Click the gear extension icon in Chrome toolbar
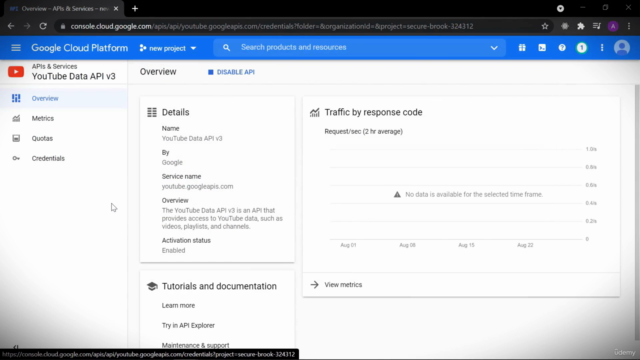Image resolution: width=640 pixels, height=360 pixels. 565,26
